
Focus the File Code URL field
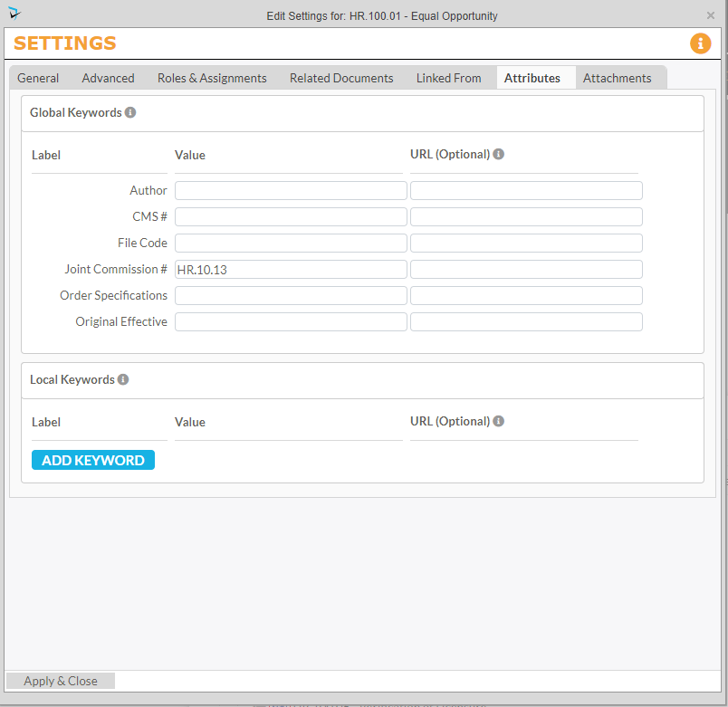coord(526,244)
